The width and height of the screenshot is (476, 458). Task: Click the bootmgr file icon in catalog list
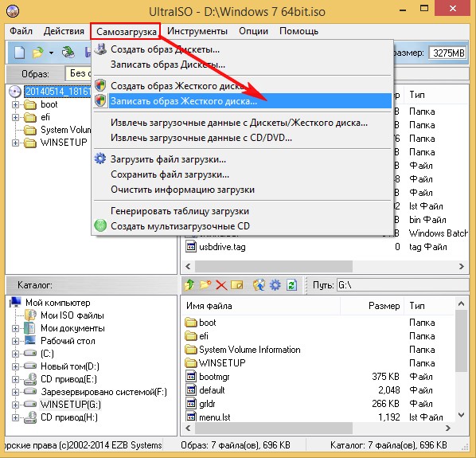(x=191, y=377)
